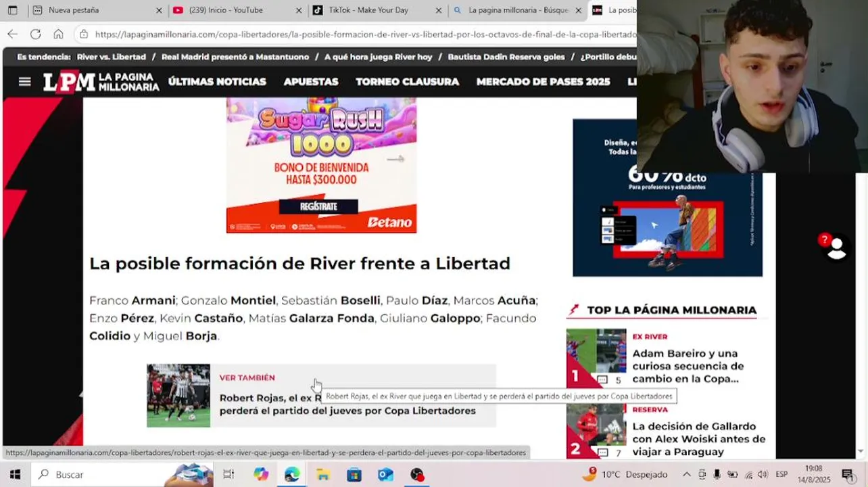Open Microsoft Store from the taskbar
The height and width of the screenshot is (487, 868).
tap(354, 475)
